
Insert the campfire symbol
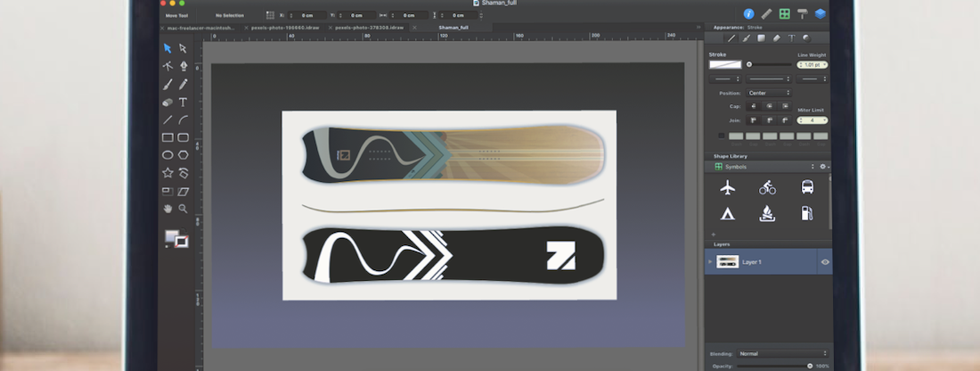coord(767,213)
